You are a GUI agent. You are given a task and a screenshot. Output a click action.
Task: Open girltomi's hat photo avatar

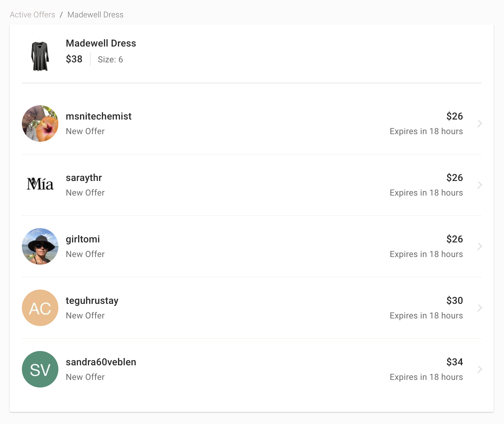(40, 246)
